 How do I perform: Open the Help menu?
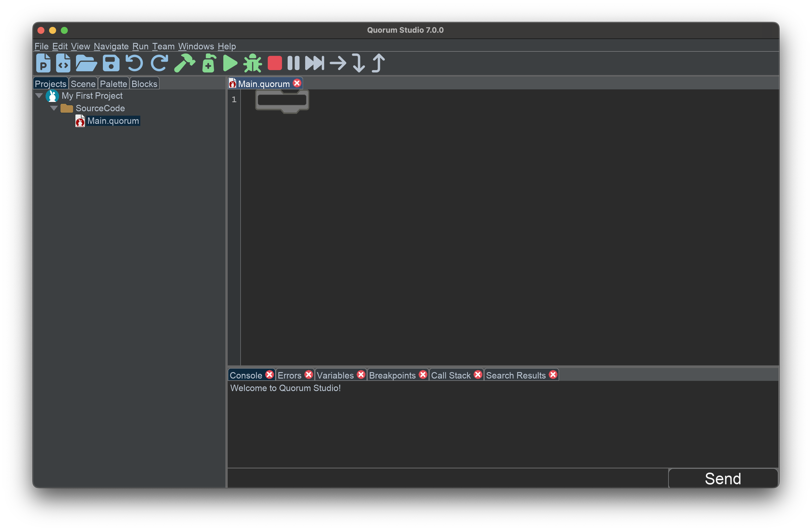(227, 46)
